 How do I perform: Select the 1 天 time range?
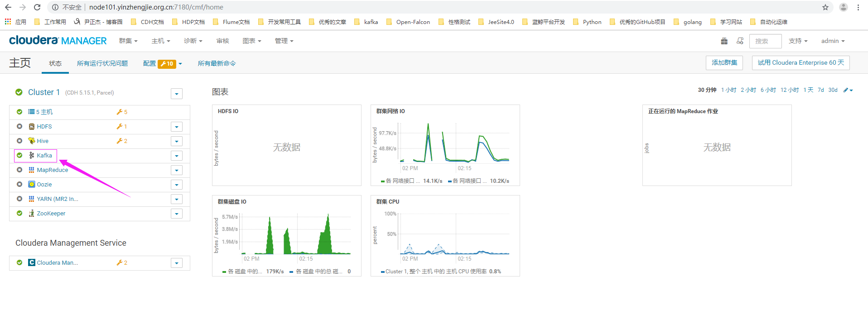808,90
